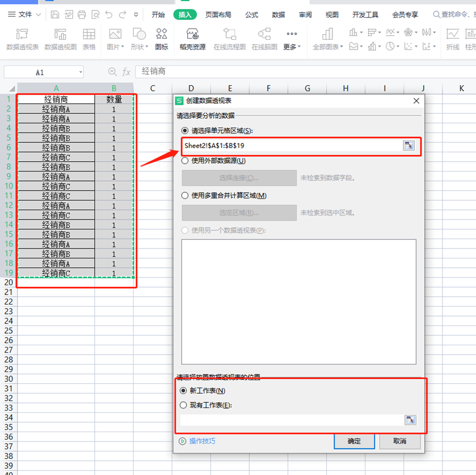
Task: Open the 公式 ribbon tab
Action: click(x=251, y=14)
